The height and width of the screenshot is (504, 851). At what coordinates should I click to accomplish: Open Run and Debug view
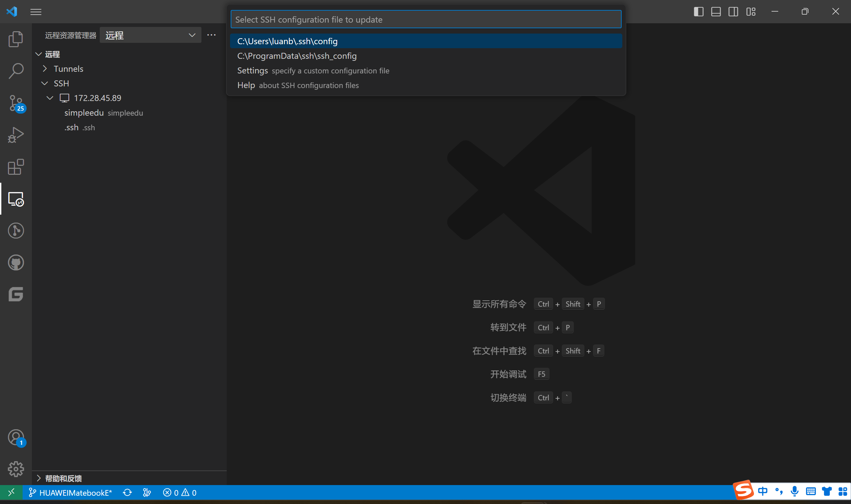tap(16, 135)
